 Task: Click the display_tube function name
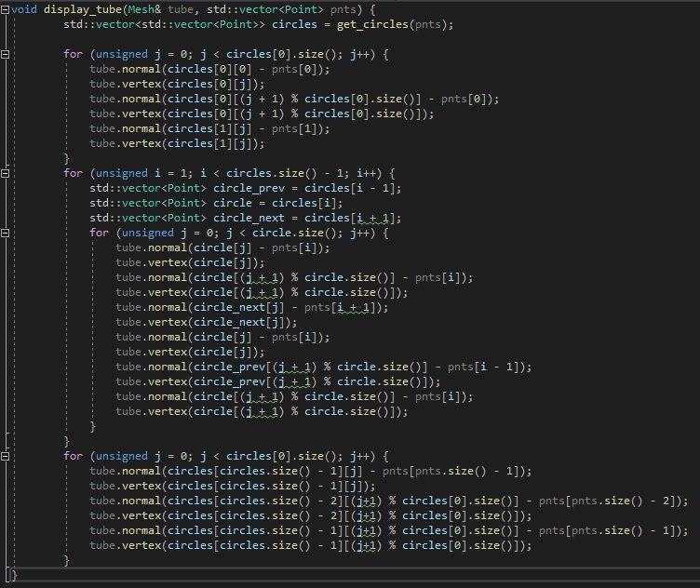(83, 10)
